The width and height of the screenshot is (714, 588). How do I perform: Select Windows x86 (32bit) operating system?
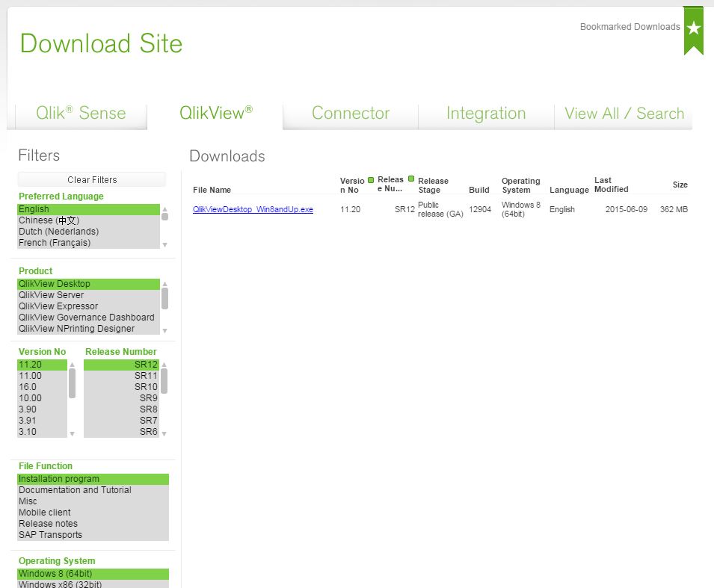(93, 584)
